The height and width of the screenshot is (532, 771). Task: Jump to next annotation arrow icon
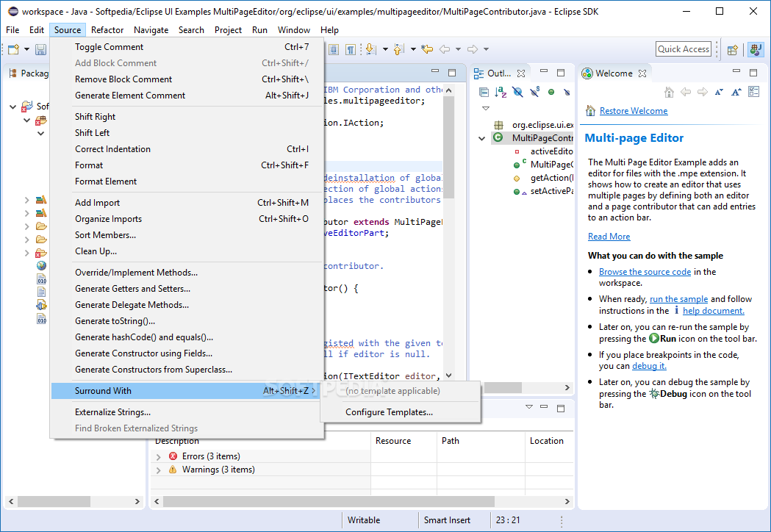click(371, 49)
